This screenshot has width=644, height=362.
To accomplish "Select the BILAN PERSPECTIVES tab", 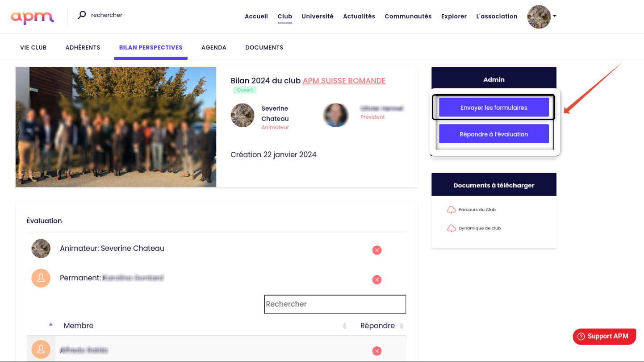I will coord(151,47).
